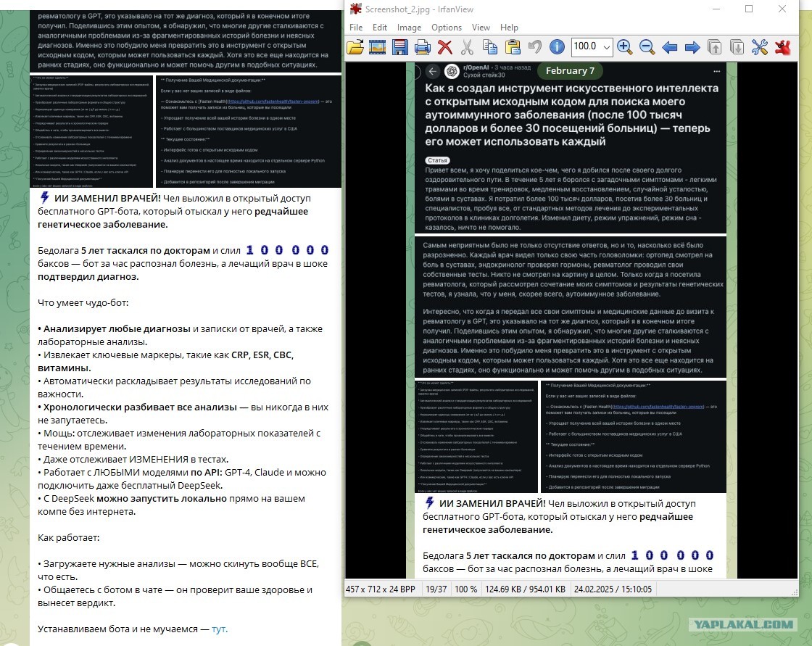Screen dimensions: 812x646
Task: Go to the next page icon
Action: [737, 47]
